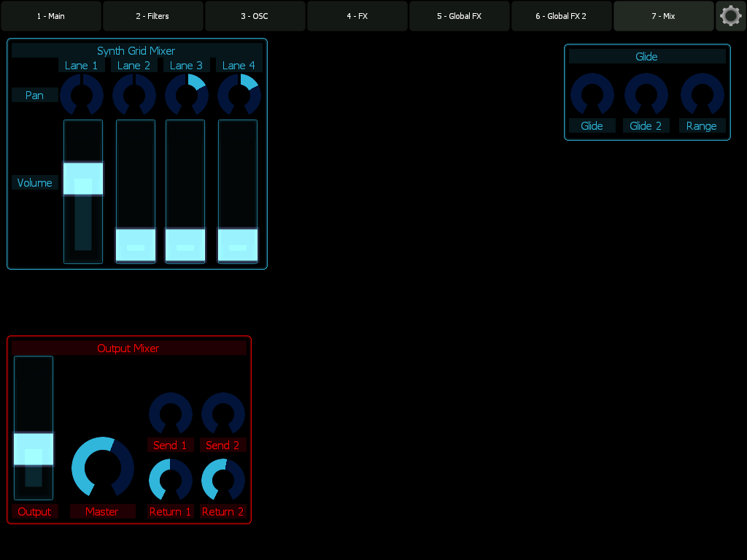Adjust the Lane 4 pan knob

coord(239,95)
